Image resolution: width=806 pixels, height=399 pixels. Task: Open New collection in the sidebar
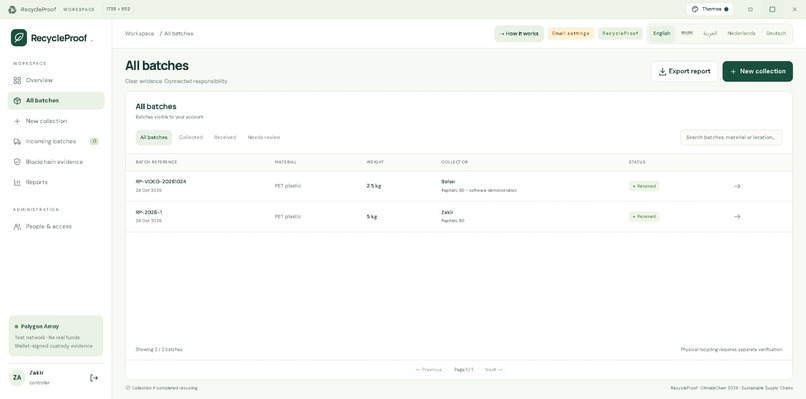[56, 121]
